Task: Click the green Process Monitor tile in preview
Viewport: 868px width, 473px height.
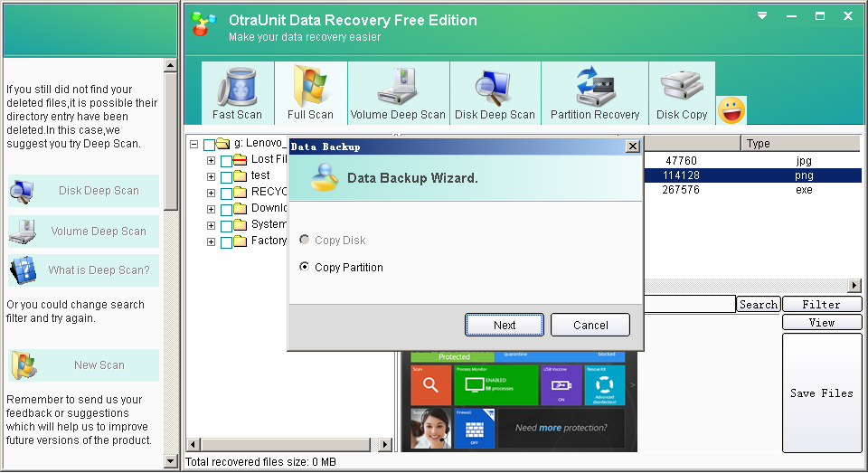Action: [496, 385]
